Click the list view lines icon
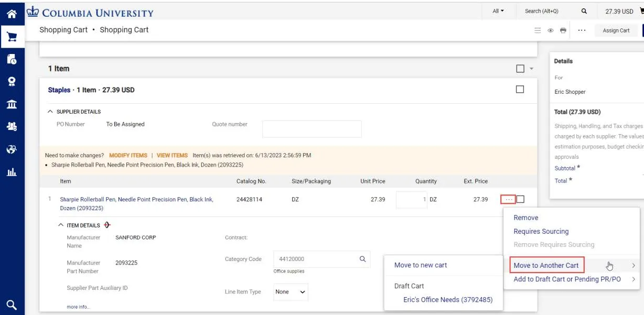Viewport: 644px width, 315px height. point(538,30)
